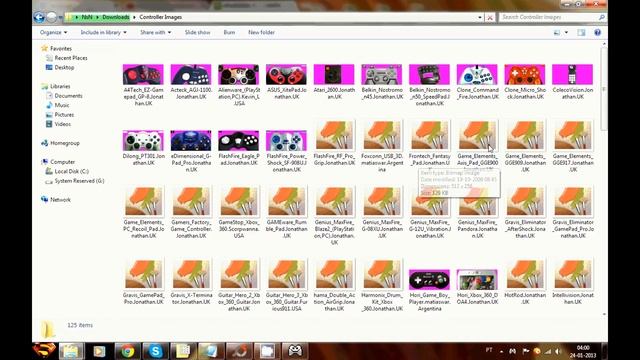Start a Slide show
The width and height of the screenshot is (640, 360).
click(197, 32)
